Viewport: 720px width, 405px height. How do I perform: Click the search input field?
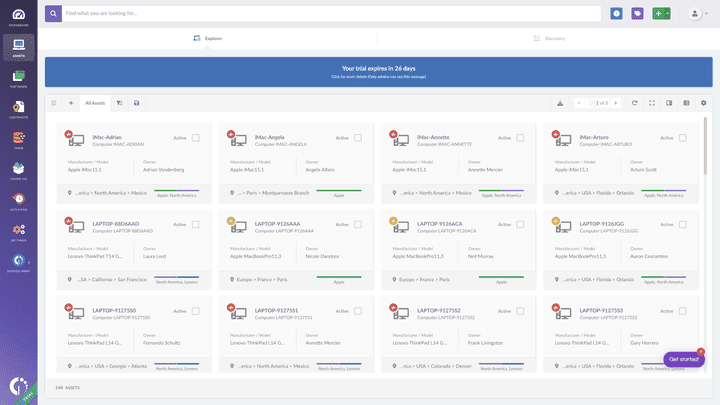[x=330, y=14]
